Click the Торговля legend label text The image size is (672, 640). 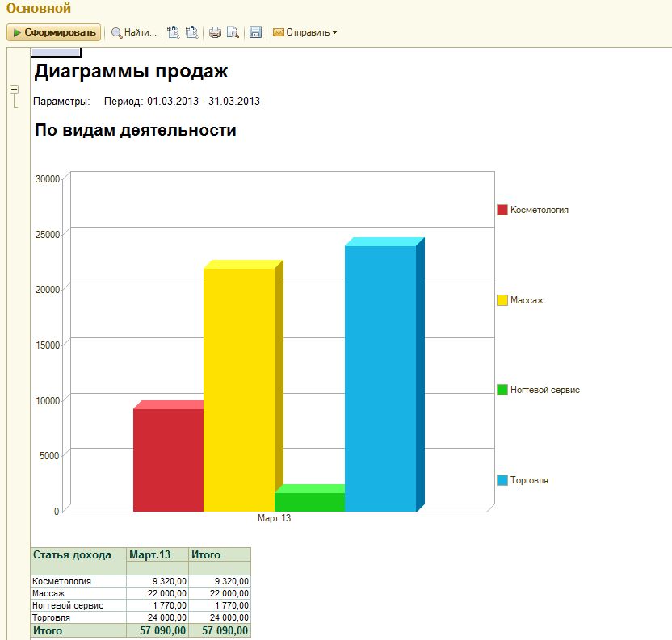529,480
